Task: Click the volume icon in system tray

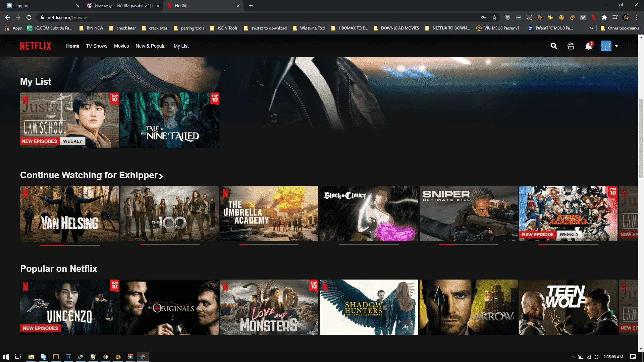Action: coord(596,357)
